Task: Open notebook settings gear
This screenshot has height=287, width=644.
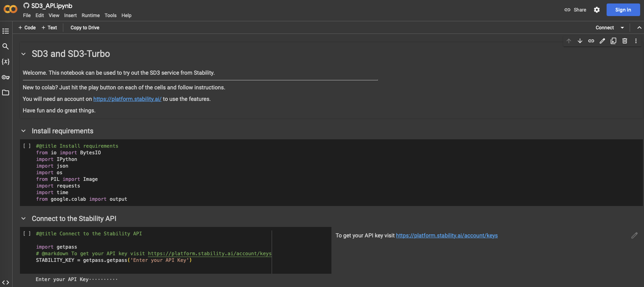Action: pyautogui.click(x=597, y=10)
